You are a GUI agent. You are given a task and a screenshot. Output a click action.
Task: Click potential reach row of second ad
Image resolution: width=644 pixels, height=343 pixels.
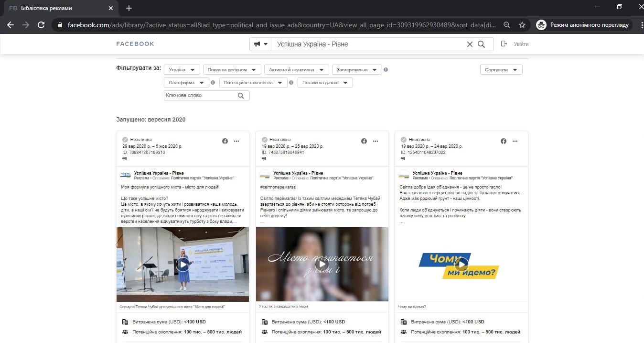click(x=322, y=332)
